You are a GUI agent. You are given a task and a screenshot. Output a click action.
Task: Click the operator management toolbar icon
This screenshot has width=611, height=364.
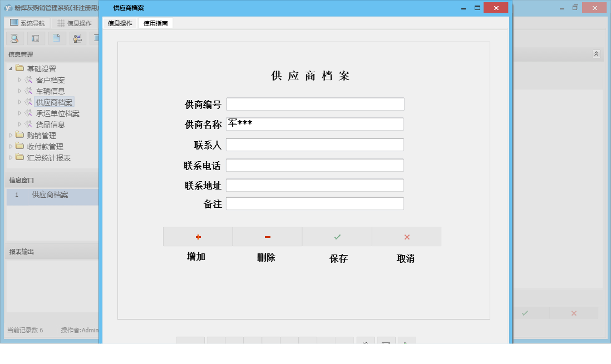tap(77, 38)
